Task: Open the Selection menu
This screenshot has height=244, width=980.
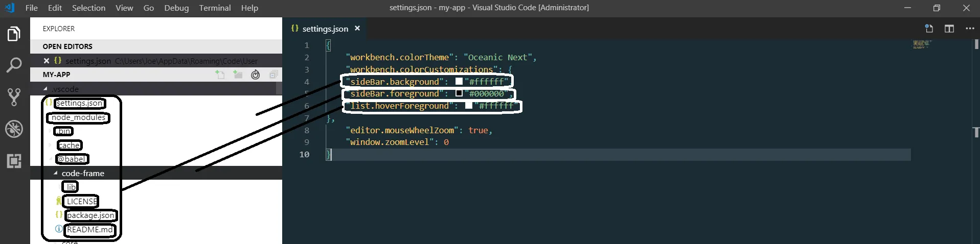Action: [x=88, y=8]
